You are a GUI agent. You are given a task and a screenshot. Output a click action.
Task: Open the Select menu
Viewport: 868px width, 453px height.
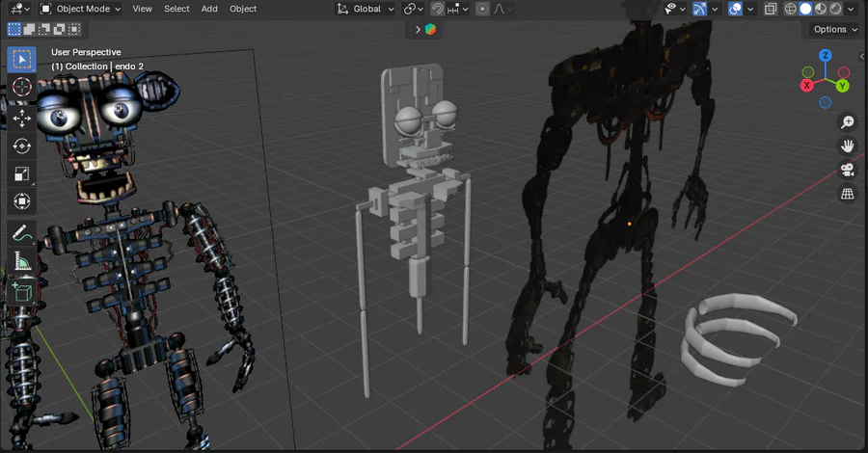pos(176,9)
